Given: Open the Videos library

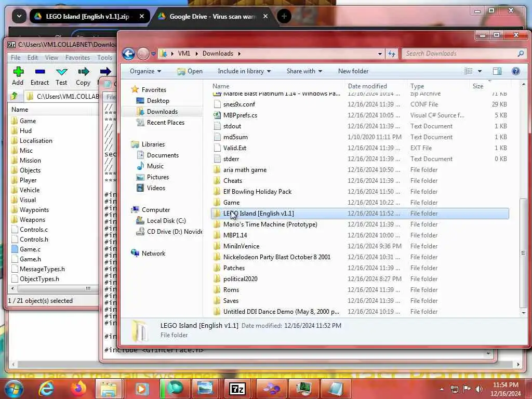Looking at the screenshot, I should click(x=156, y=188).
